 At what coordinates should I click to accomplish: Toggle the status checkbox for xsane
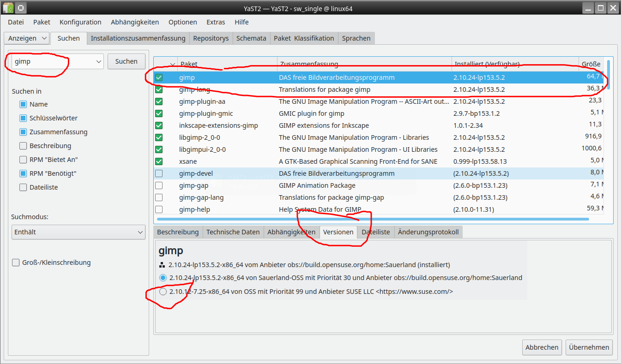[x=159, y=161]
